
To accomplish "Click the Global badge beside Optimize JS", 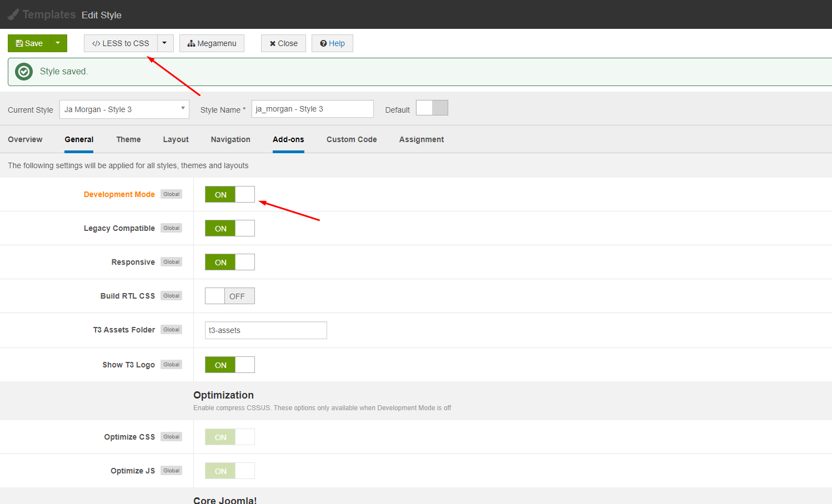I will click(x=172, y=471).
